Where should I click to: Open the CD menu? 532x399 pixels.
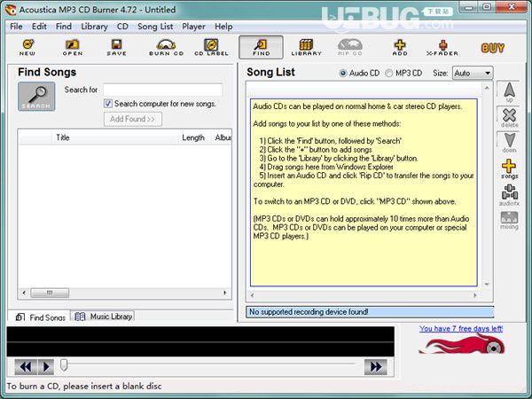122,27
